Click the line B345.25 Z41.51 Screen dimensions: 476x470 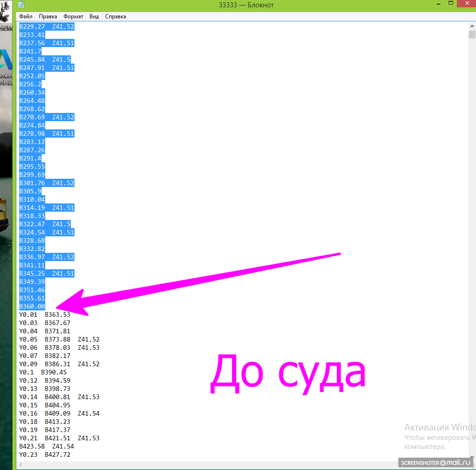[x=47, y=273]
